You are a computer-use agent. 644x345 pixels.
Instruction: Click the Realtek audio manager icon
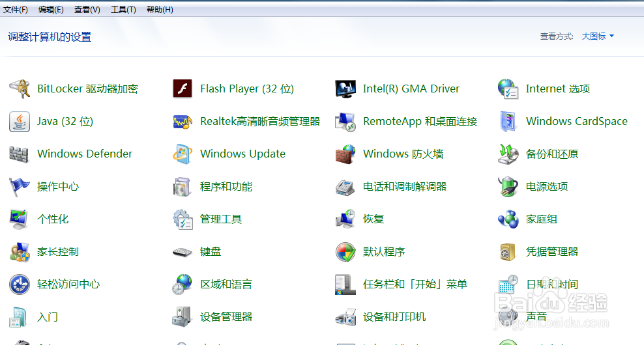coord(183,122)
